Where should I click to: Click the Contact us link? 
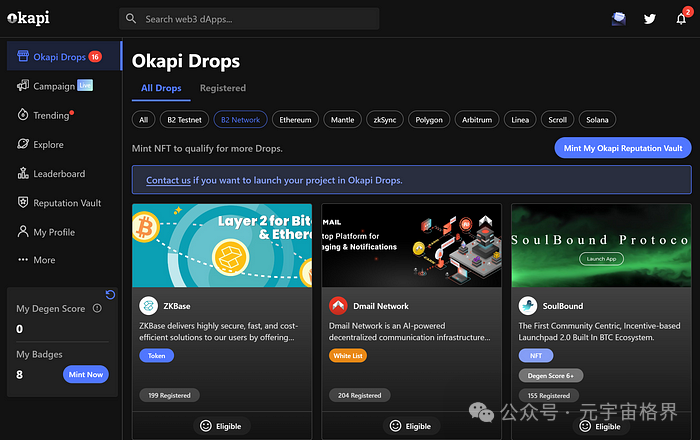tap(168, 180)
